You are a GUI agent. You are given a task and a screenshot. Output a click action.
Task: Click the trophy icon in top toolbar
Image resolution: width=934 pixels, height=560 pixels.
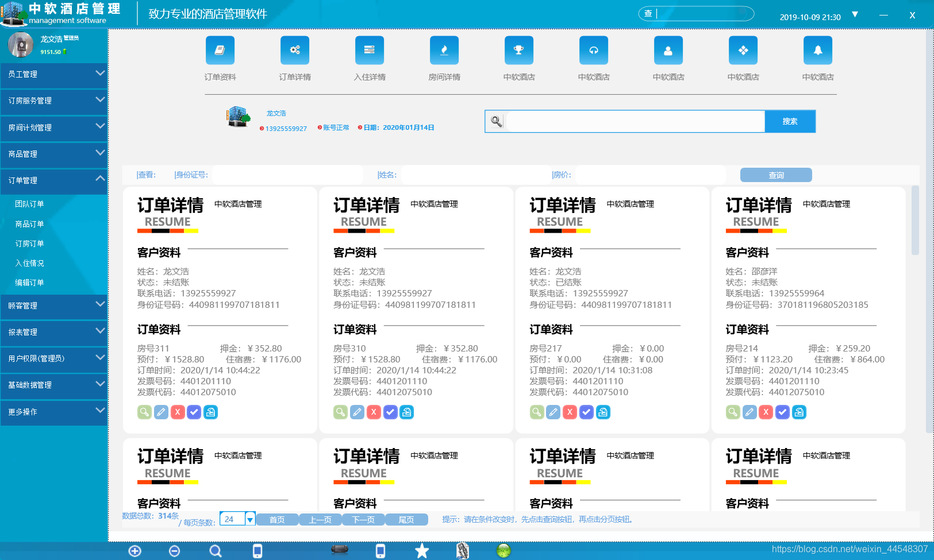tap(519, 51)
